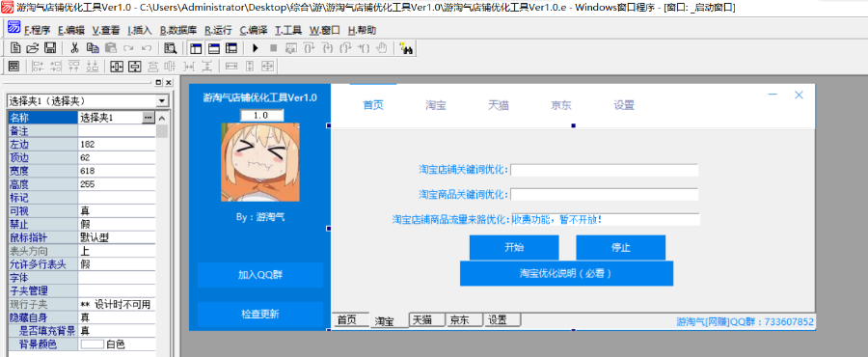Toggle the third window layout icon
Viewport: 868px width, 357px height.
coord(231,48)
